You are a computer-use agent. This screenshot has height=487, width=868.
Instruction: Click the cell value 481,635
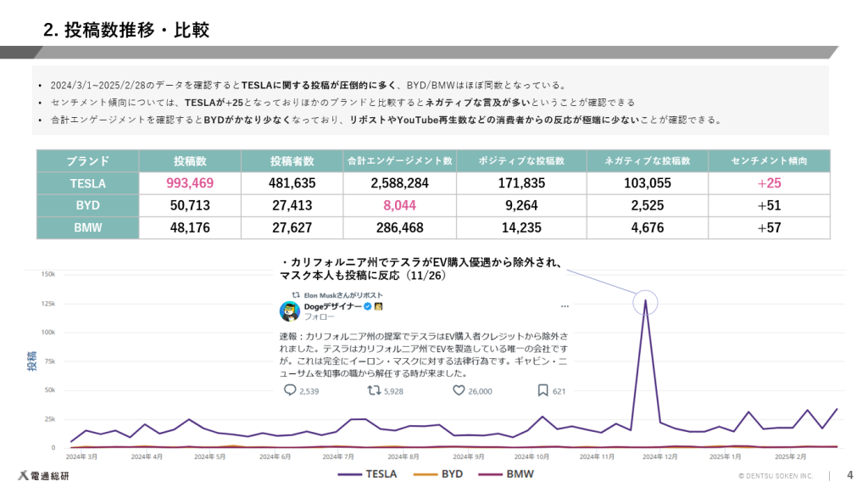[292, 183]
